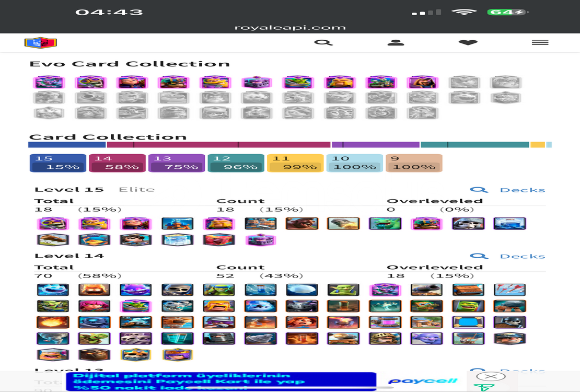
Task: Jump to level 12 via 96% box
Action: click(x=236, y=163)
